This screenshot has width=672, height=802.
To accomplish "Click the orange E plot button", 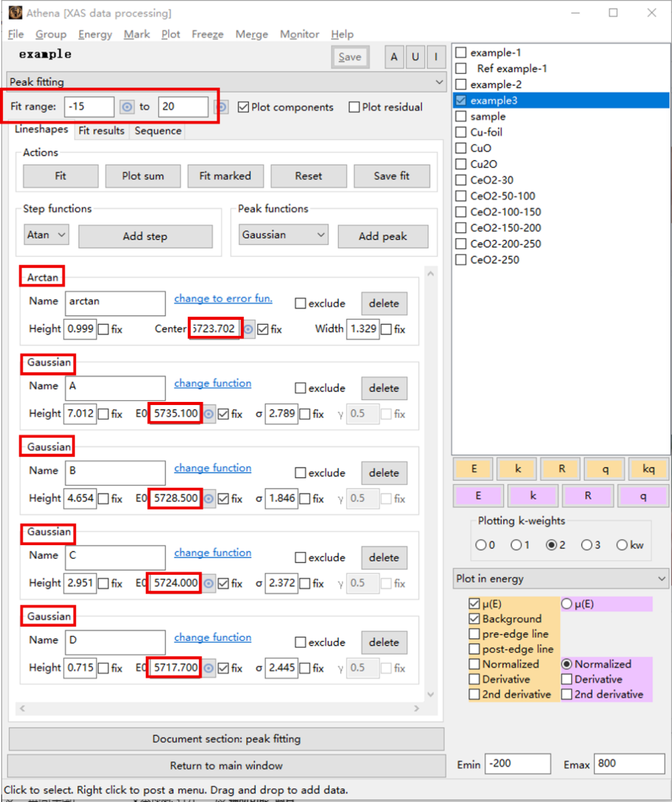I will (x=474, y=469).
